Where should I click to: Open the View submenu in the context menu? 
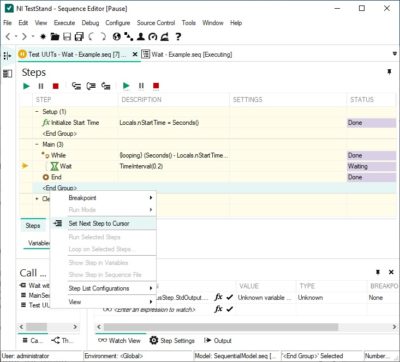(103, 302)
